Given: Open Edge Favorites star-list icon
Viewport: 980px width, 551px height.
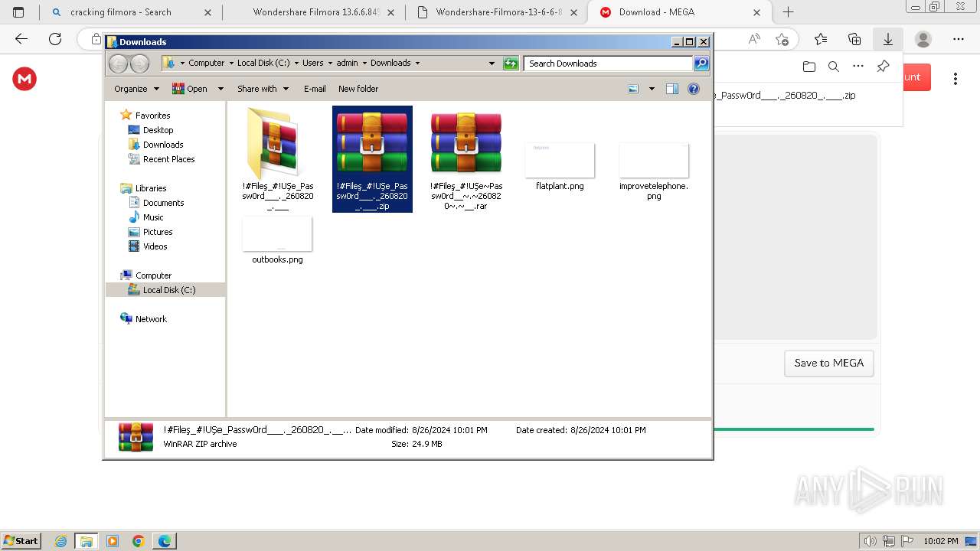Looking at the screenshot, I should click(821, 39).
